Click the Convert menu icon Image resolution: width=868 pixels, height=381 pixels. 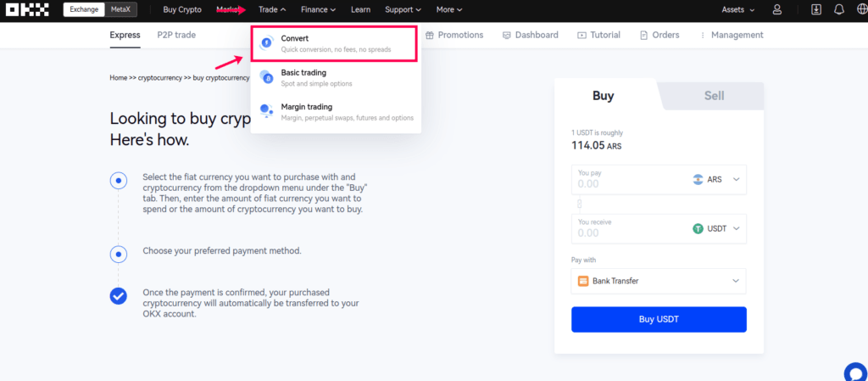[266, 43]
